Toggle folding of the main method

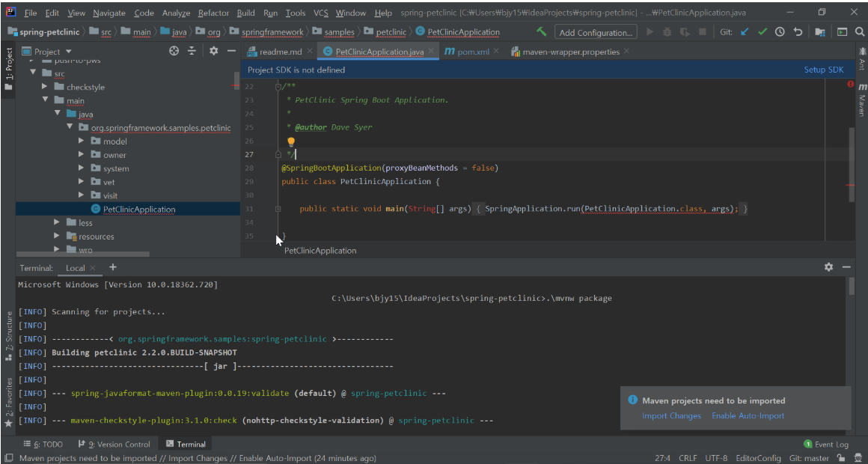278,209
